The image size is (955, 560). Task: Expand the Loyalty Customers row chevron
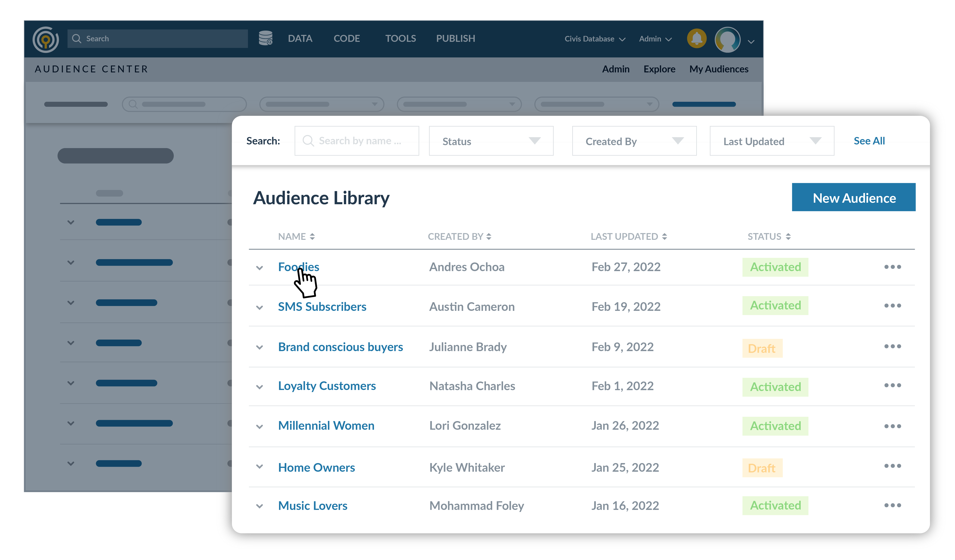tap(260, 387)
